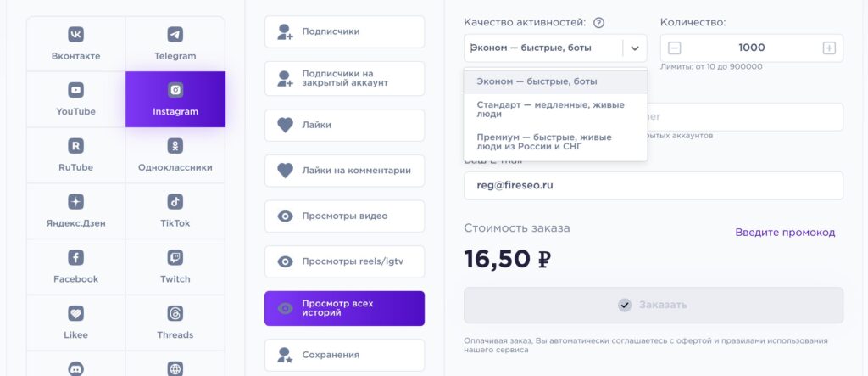Increase quantity with the plus stepper

coord(829,48)
